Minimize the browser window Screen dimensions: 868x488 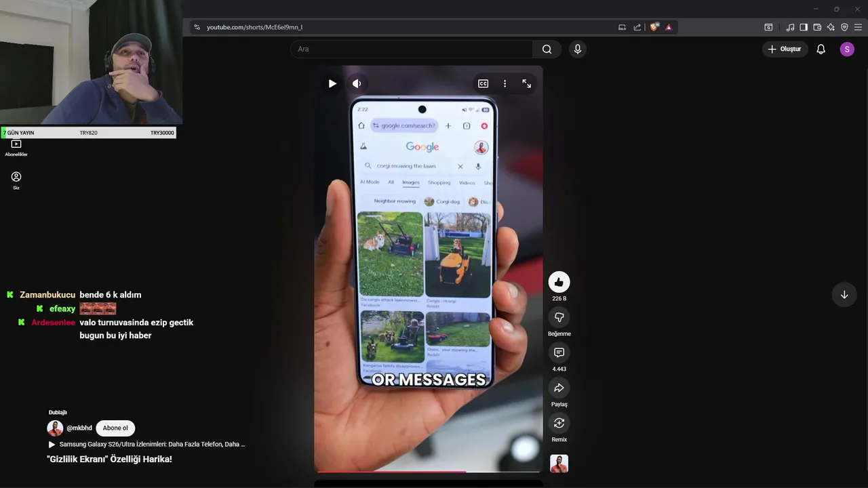(815, 9)
